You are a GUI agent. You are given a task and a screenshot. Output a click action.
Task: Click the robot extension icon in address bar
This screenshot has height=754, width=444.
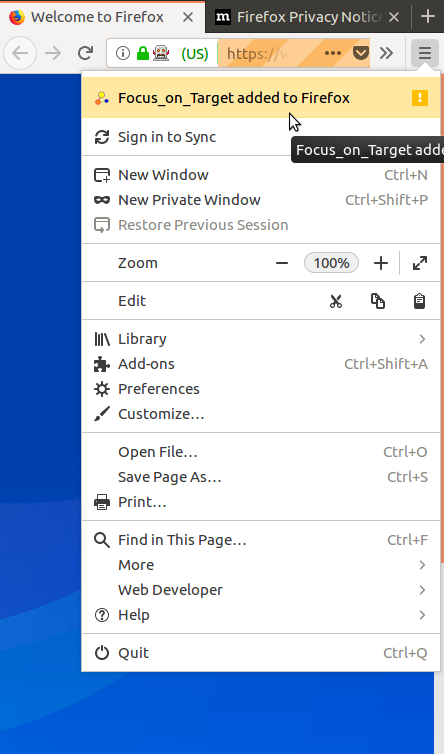click(x=161, y=53)
